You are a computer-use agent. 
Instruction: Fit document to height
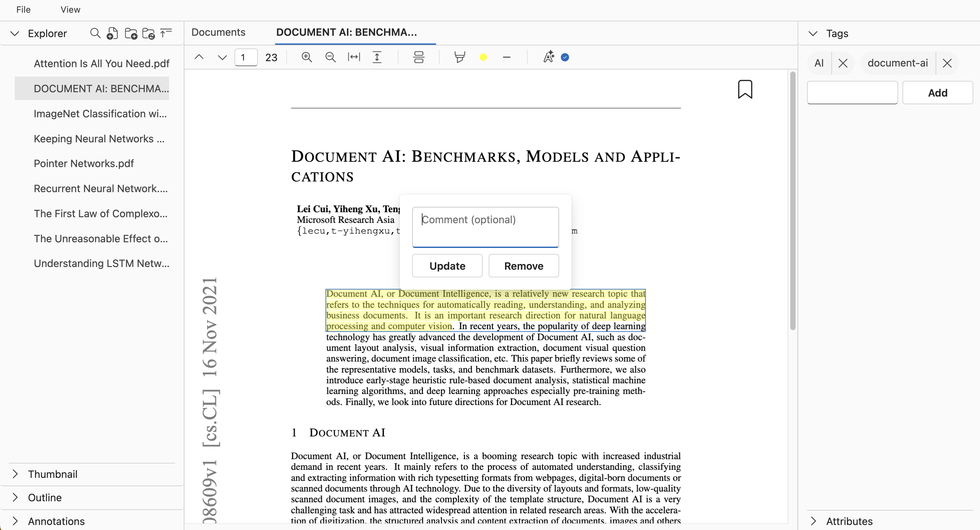pos(377,57)
